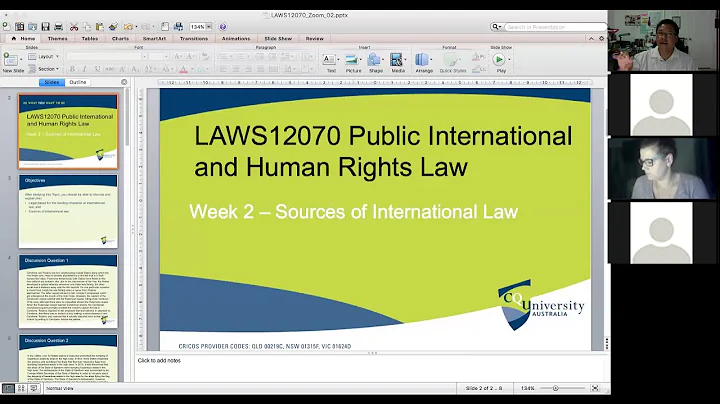Switch to Slide Sorter view icon
This screenshot has width=720, height=404.
tap(21, 388)
